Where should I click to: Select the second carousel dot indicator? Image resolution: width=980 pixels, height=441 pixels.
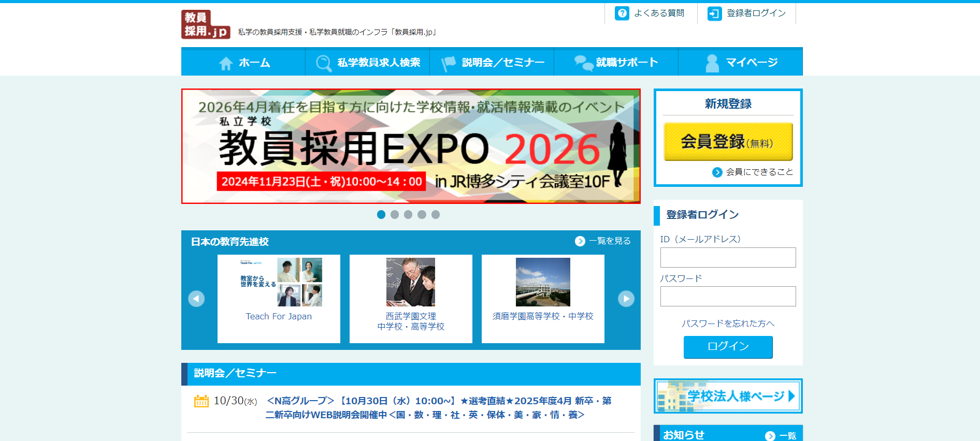pos(395,214)
